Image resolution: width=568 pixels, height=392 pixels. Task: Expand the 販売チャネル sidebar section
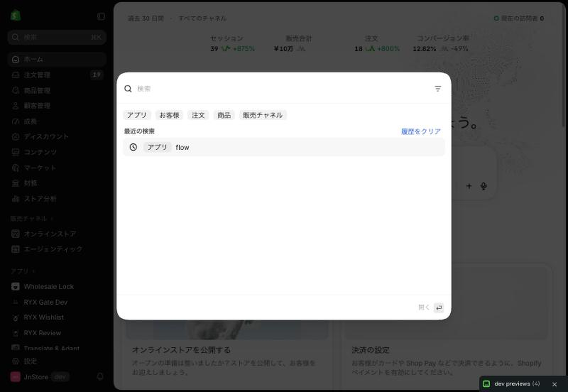32,218
